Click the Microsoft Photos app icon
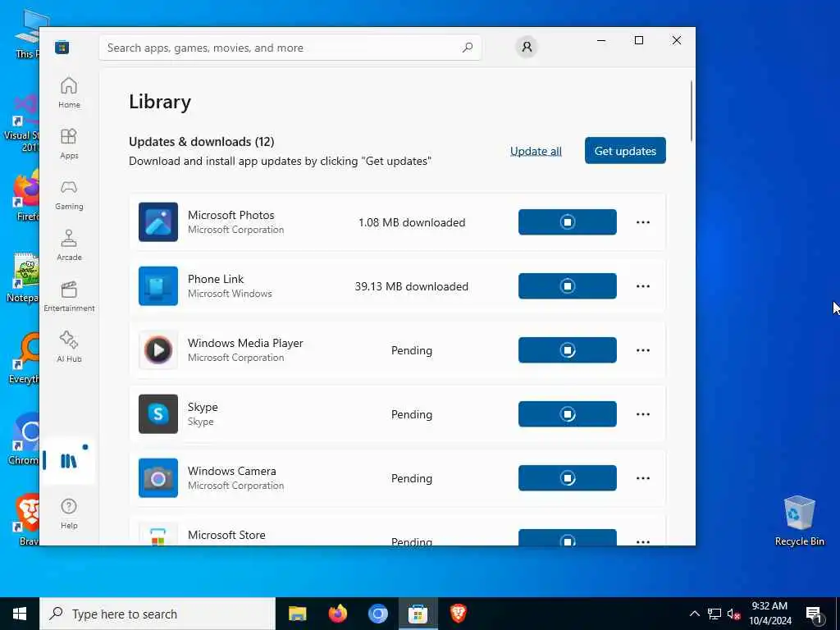This screenshot has width=840, height=630. (158, 221)
